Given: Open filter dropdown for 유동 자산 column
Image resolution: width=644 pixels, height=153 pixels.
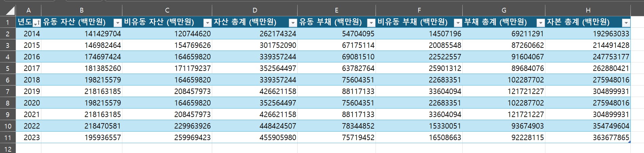Looking at the screenshot, I should (x=118, y=23).
